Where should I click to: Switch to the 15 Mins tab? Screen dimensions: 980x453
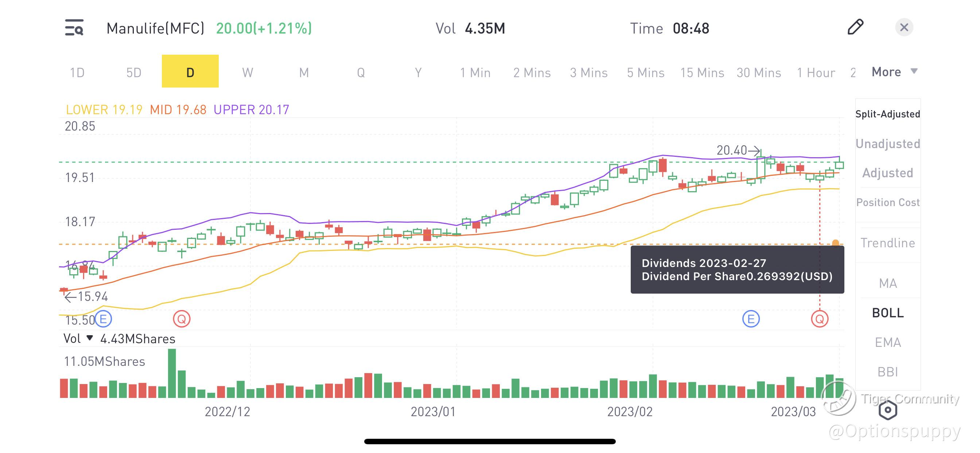click(x=702, y=72)
